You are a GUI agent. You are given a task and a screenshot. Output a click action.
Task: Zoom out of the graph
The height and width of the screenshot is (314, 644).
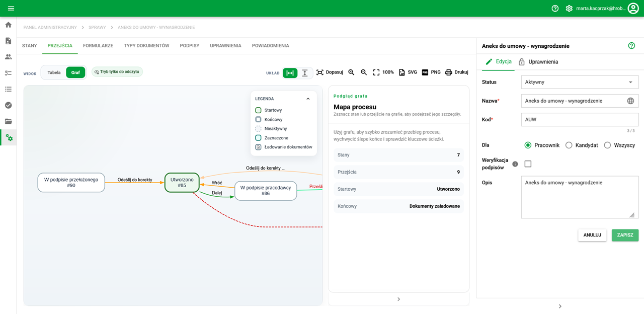364,72
